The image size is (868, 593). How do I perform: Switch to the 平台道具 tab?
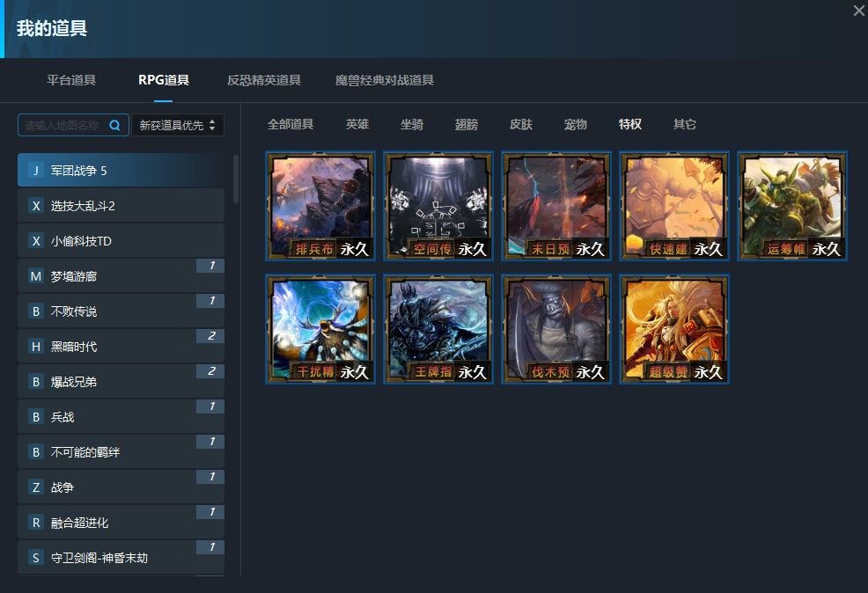[x=71, y=80]
